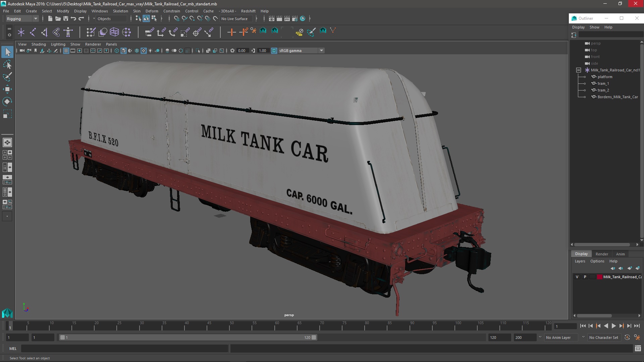Open the Rigging menu set dropdown
Screen dimensions: 644x362
22,19
